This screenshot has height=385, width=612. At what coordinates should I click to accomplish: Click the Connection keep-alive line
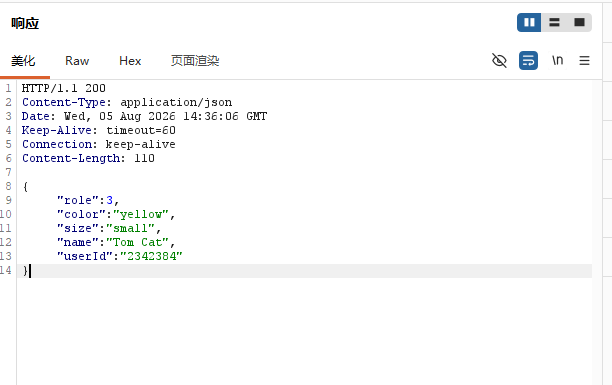[99, 144]
